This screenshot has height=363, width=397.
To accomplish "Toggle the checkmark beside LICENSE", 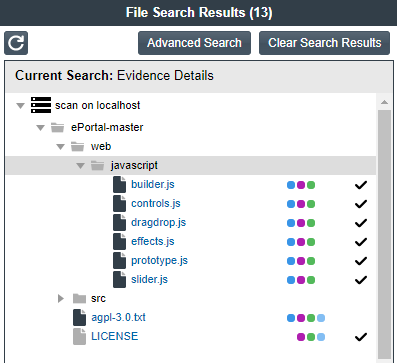I will click(361, 337).
